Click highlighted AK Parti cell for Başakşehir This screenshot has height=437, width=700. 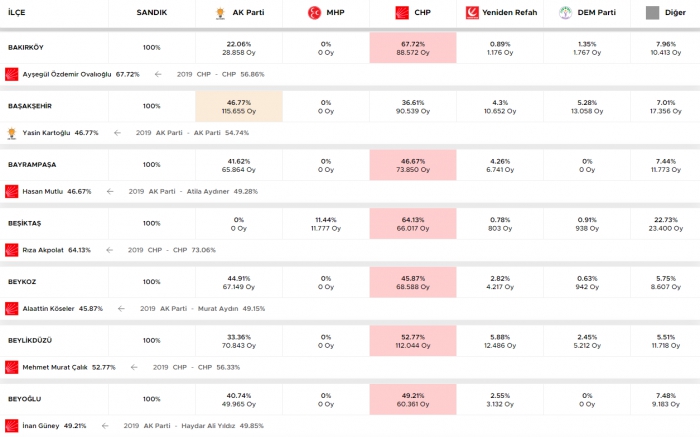(239, 106)
